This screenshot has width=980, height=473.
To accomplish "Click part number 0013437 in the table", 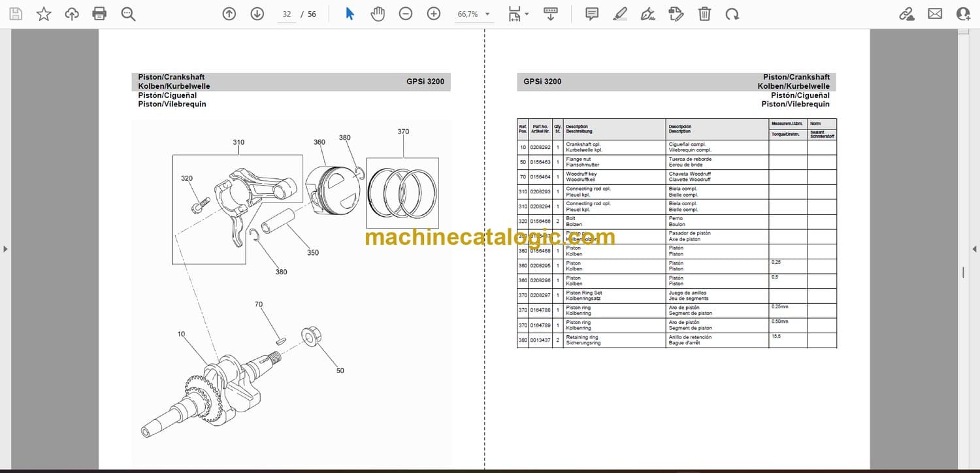I will click(x=540, y=340).
